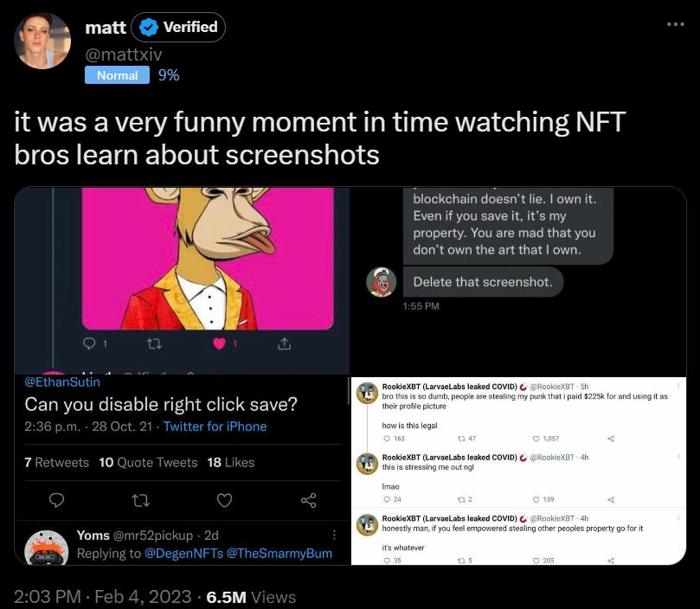Click the Normal 9% label under @mattxiv
The width and height of the screenshot is (700, 609).
[117, 75]
